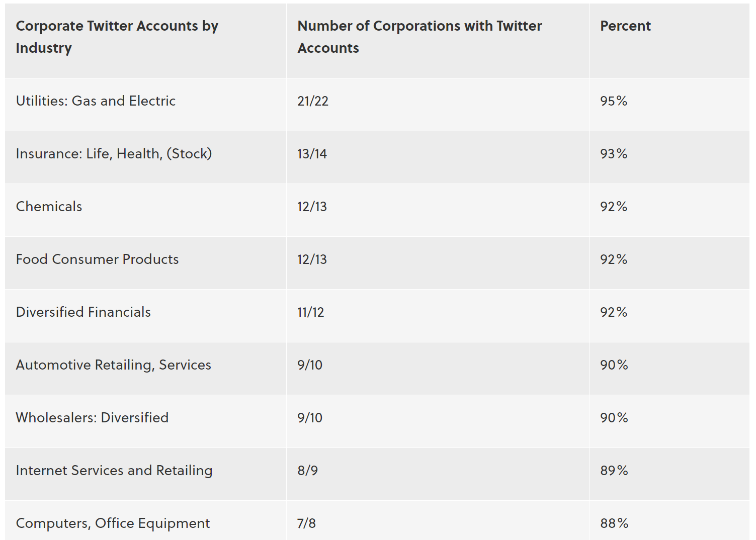
Task: Select the '21/22' value cell
Action: click(313, 101)
